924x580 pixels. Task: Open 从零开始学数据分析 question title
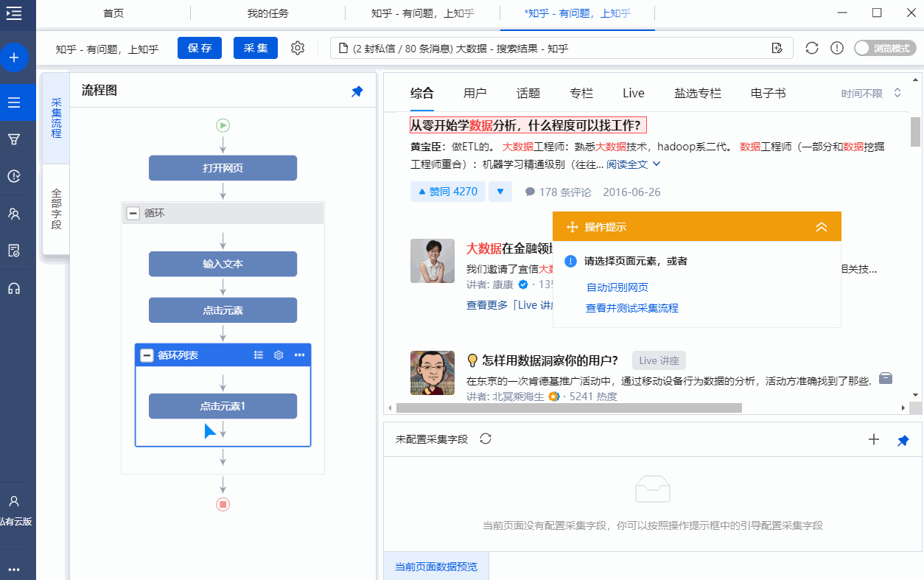528,125
